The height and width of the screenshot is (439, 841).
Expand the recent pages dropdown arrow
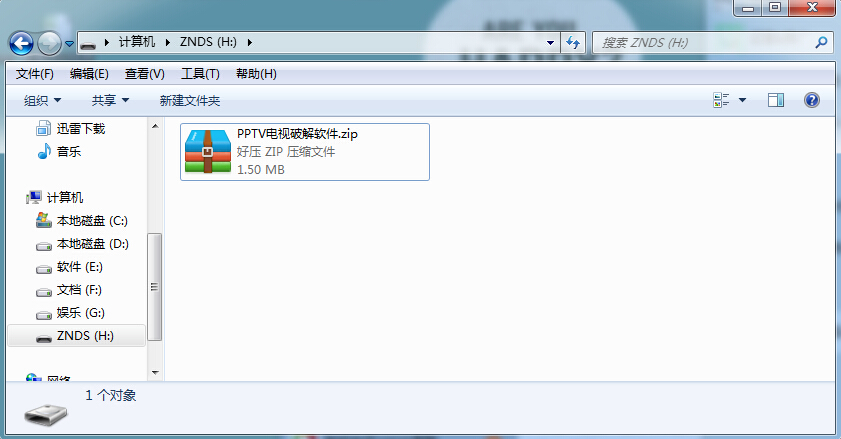(69, 43)
